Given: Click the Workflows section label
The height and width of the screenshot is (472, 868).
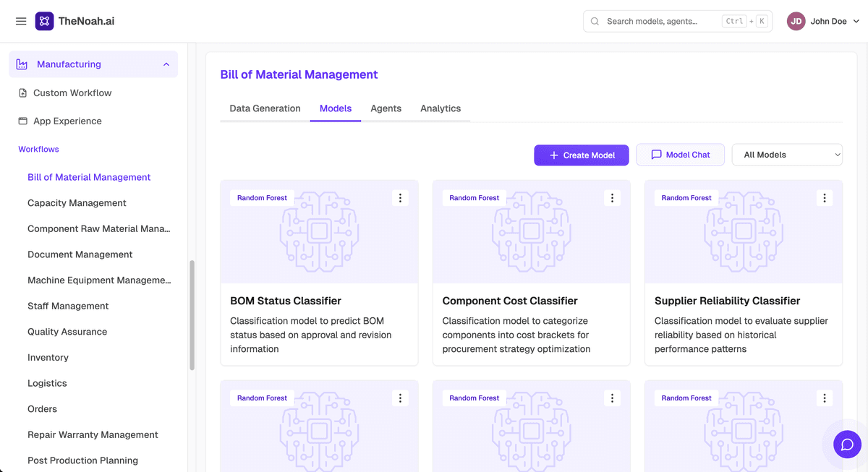Looking at the screenshot, I should click(x=38, y=149).
